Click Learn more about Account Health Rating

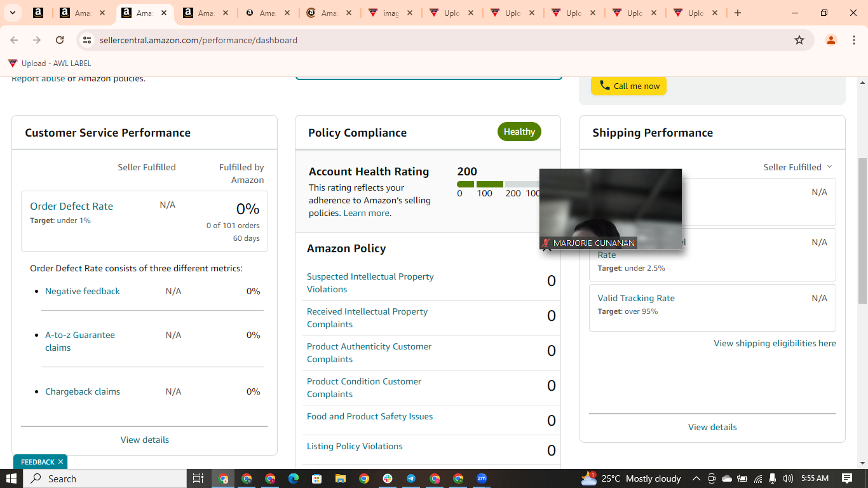click(x=367, y=213)
